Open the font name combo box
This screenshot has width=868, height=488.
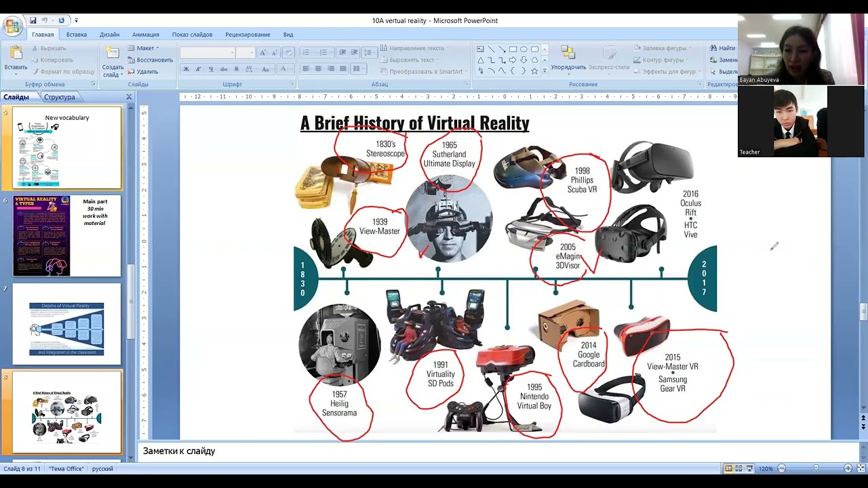208,53
